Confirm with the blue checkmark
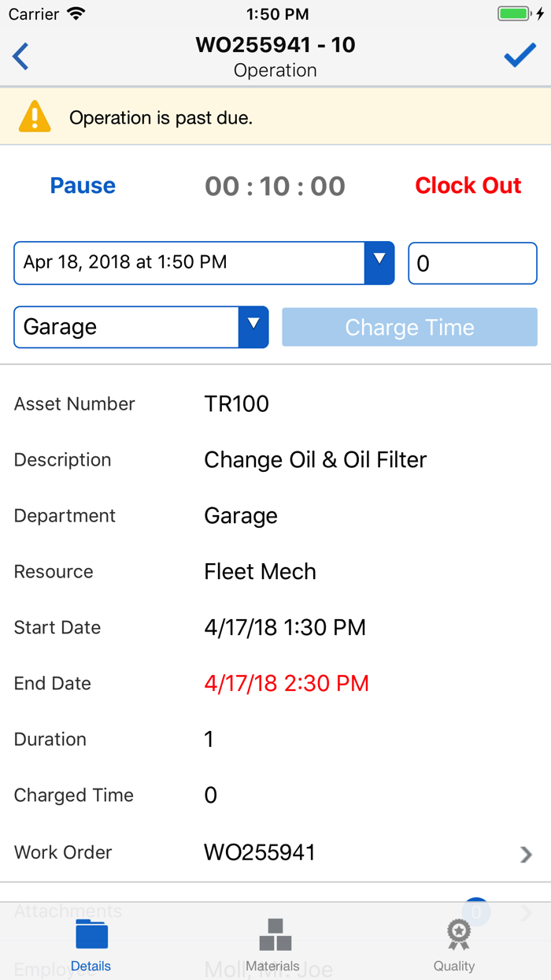The image size is (551, 980). (x=520, y=54)
